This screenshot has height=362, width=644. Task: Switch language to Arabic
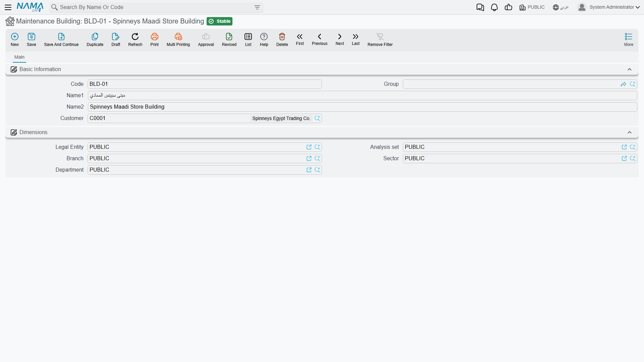(x=561, y=7)
